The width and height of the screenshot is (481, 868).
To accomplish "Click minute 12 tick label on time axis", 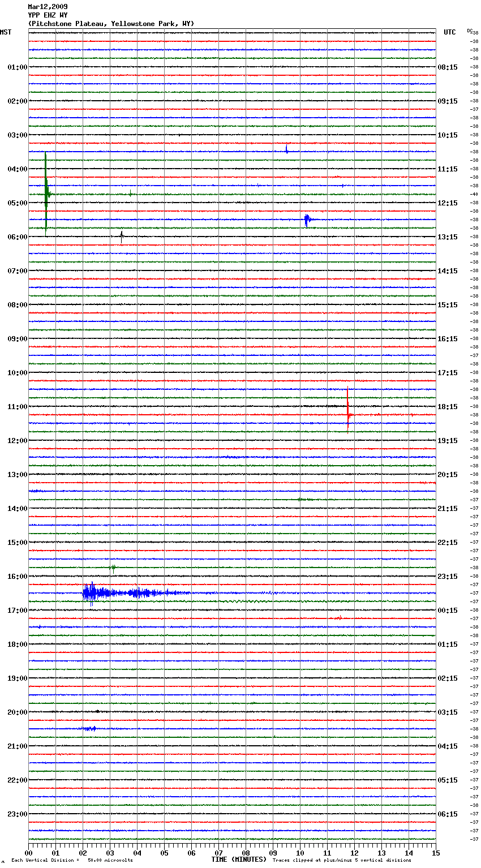I will [x=354, y=853].
